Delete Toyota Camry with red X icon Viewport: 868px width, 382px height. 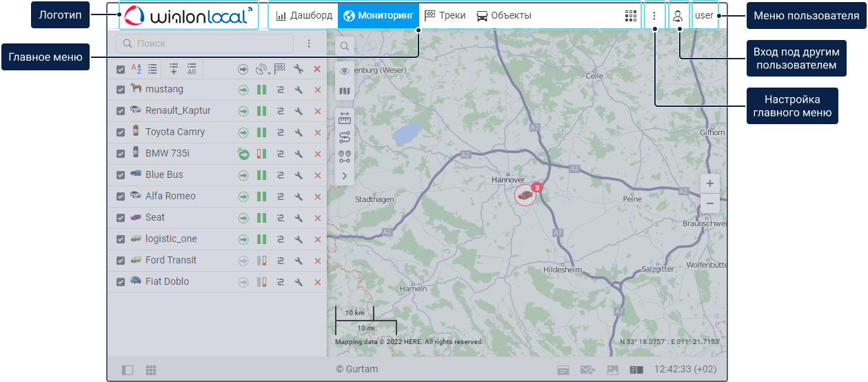pos(317,132)
